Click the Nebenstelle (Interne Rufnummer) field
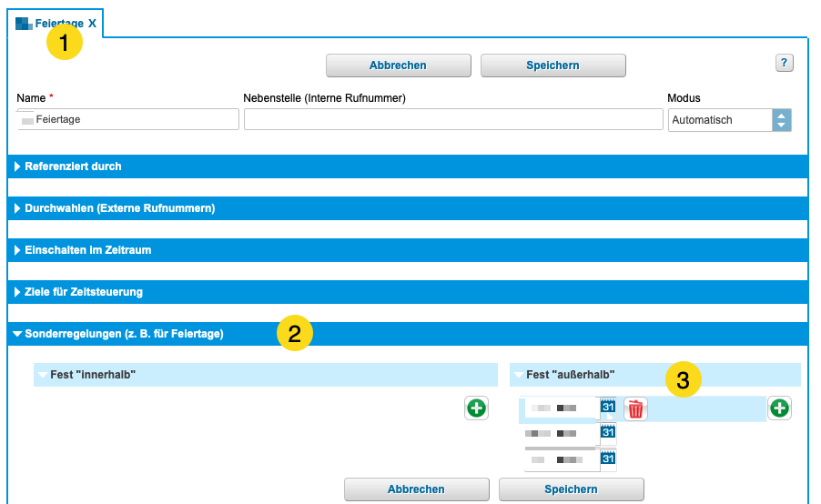This screenshot has width=821, height=504. coord(453,120)
